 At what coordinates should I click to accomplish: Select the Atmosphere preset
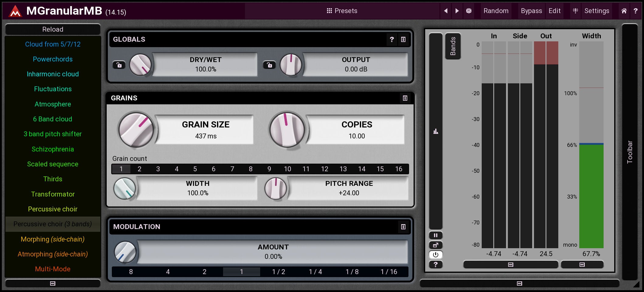(x=53, y=104)
